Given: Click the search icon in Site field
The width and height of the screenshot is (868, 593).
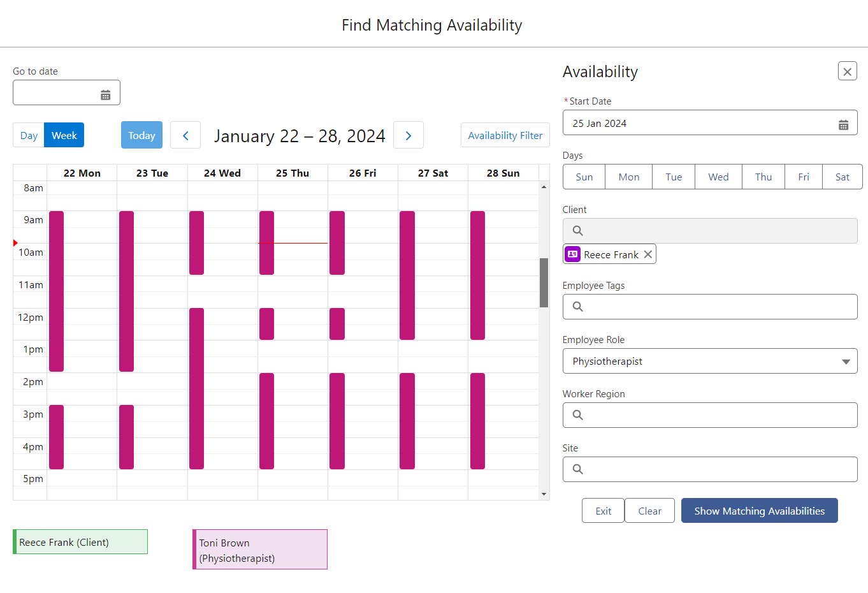Looking at the screenshot, I should tap(577, 469).
